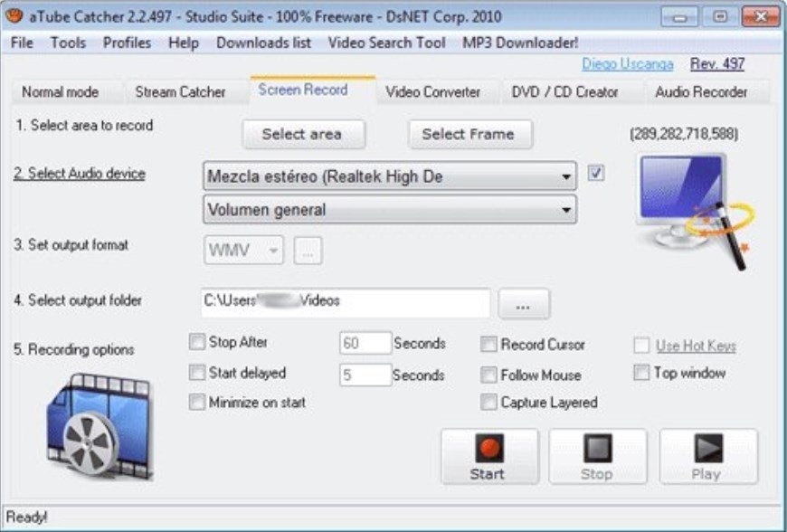The width and height of the screenshot is (787, 532).
Task: Click the Start delayed 5 seconds field
Action: pyautogui.click(x=365, y=375)
